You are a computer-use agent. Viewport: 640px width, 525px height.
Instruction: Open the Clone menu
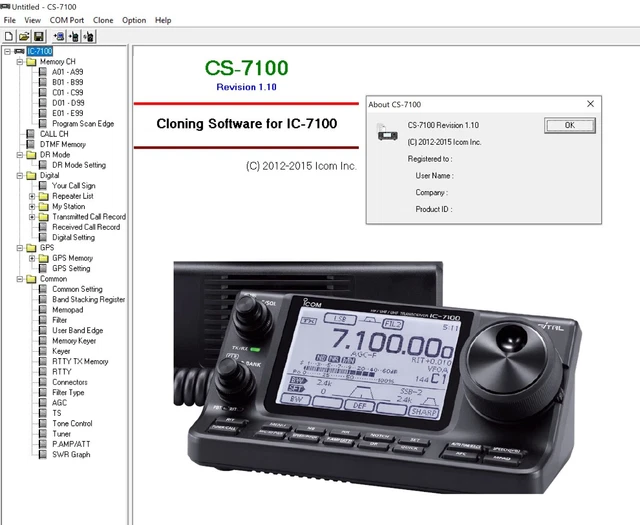tap(103, 20)
